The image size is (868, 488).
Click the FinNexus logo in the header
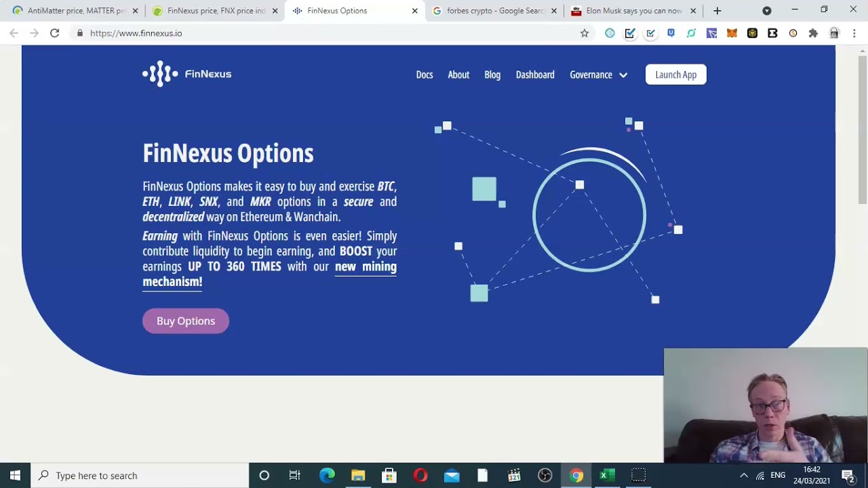coord(186,74)
